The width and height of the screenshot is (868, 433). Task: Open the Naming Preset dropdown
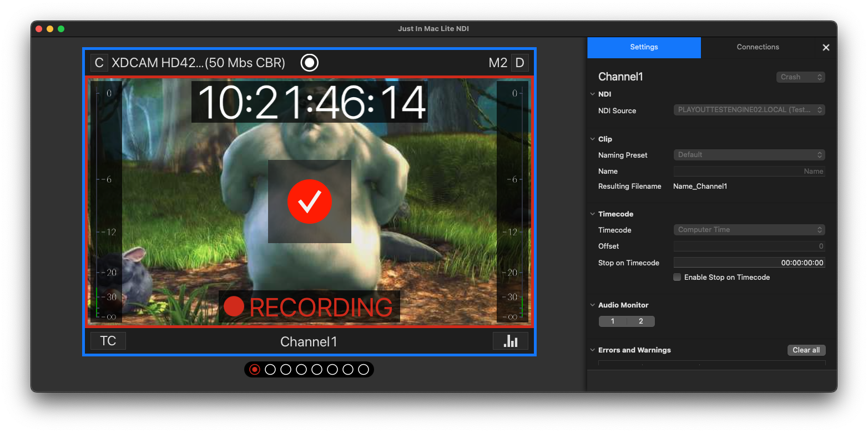click(749, 155)
